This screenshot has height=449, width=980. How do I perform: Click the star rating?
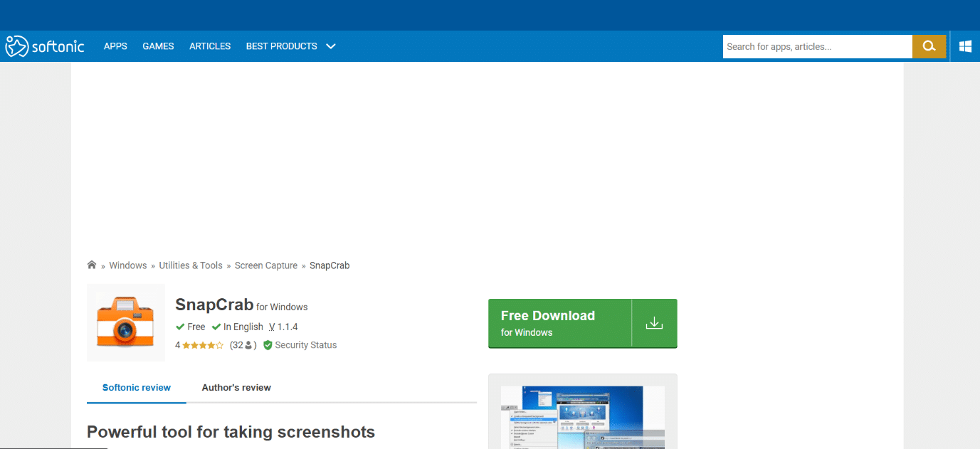click(203, 345)
